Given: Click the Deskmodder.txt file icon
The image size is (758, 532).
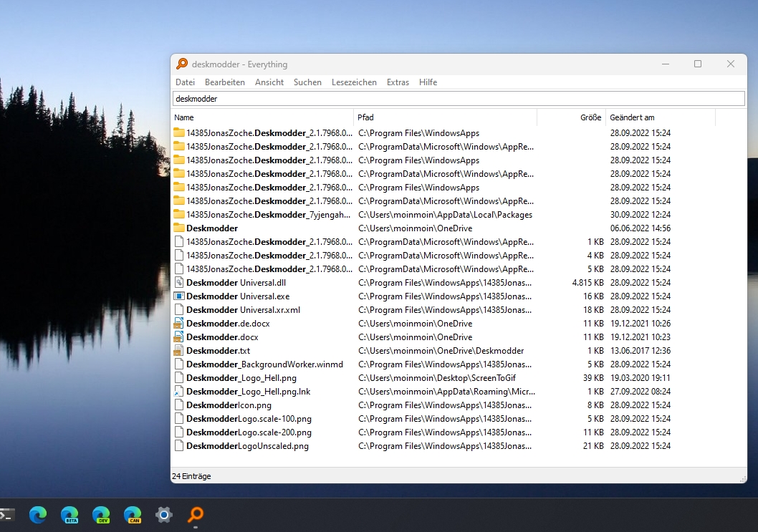Looking at the screenshot, I should 179,351.
